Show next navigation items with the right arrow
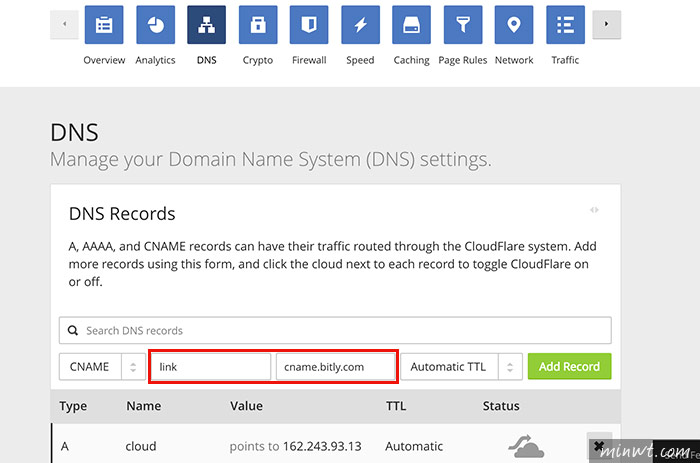 pyautogui.click(x=606, y=24)
